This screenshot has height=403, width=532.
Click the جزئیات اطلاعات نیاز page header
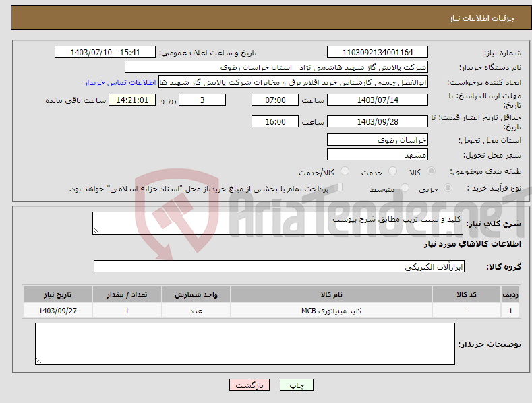(482, 18)
